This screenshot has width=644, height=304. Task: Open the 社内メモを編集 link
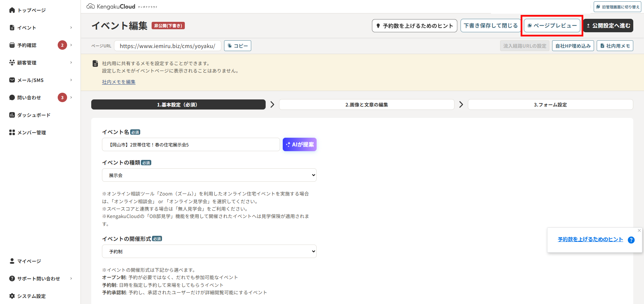click(118, 82)
